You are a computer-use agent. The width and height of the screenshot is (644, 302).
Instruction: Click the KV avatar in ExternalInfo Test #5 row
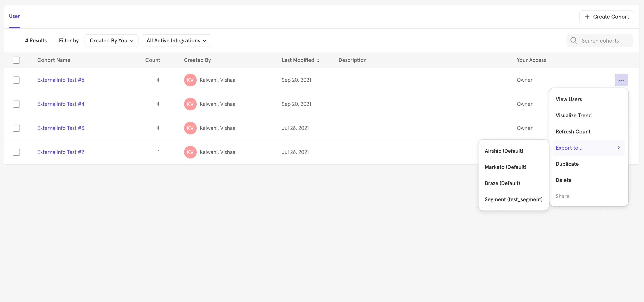190,80
